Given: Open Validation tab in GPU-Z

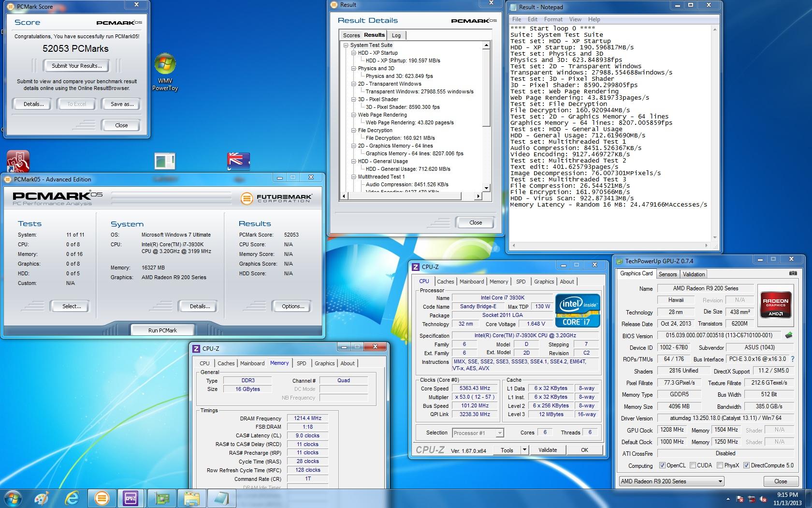Looking at the screenshot, I should (x=694, y=274).
